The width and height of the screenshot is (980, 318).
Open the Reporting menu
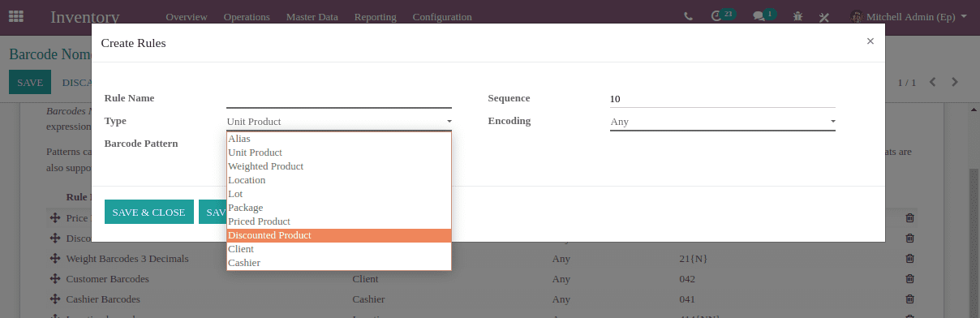[376, 16]
